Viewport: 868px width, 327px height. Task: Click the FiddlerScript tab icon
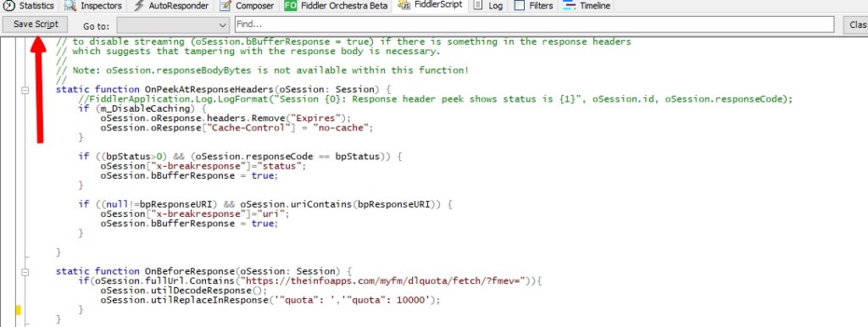404,5
